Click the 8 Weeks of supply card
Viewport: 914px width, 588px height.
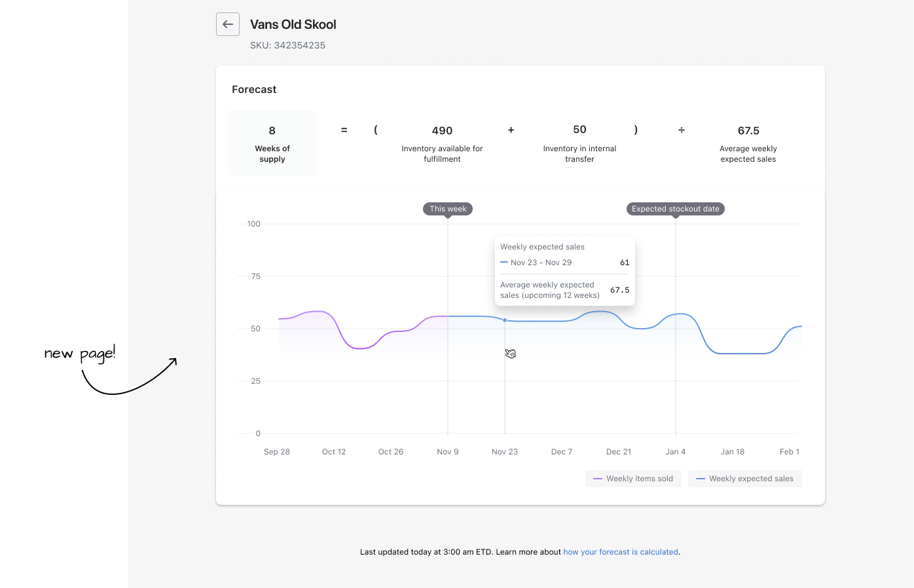click(x=272, y=143)
